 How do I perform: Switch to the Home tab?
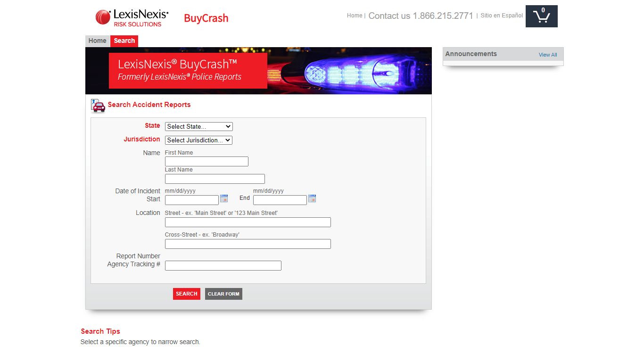(98, 41)
